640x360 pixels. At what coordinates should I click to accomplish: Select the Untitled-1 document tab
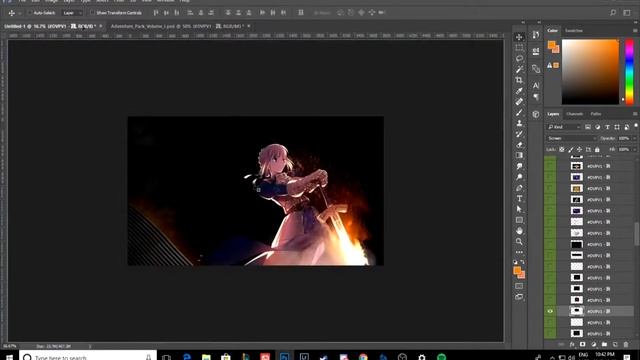(x=50, y=26)
